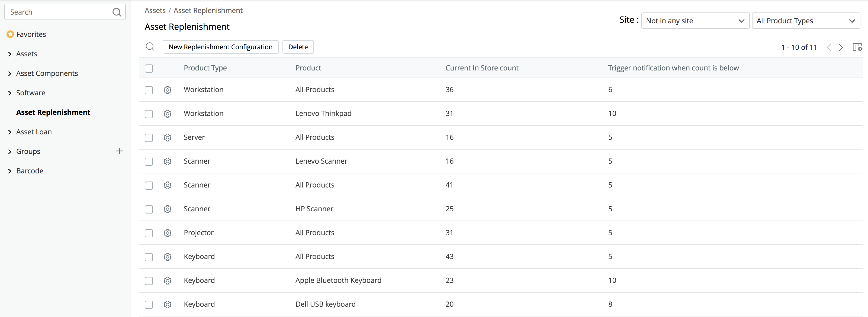Image resolution: width=868 pixels, height=317 pixels.
Task: Click gear icon for Lenovo Thinkpad row
Action: (x=168, y=114)
